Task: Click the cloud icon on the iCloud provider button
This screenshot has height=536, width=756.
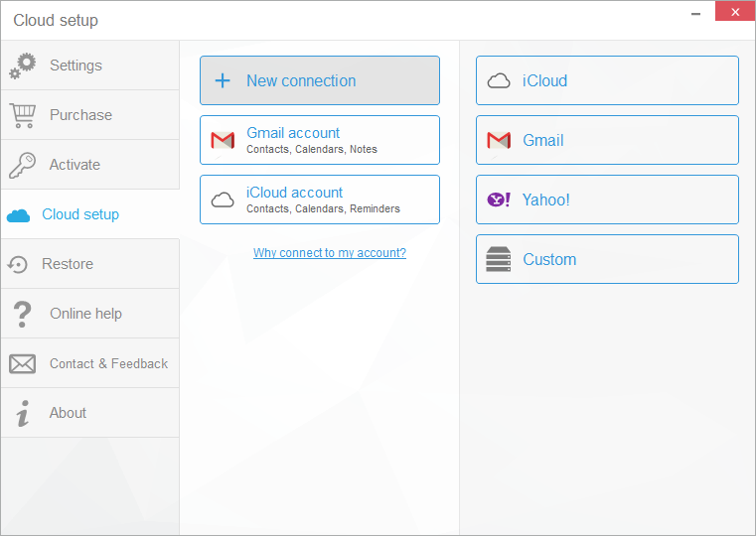Action: 499,81
